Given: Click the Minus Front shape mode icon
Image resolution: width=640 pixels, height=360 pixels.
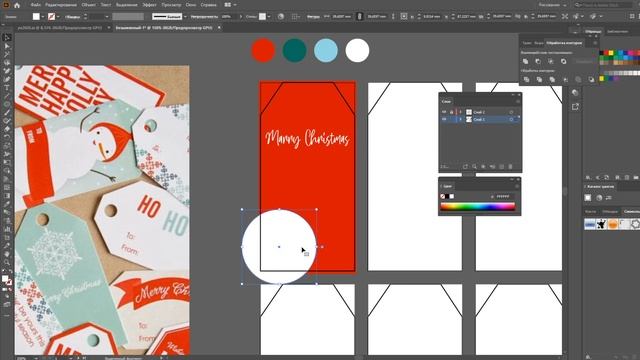Looking at the screenshot, I should pyautogui.click(x=538, y=61).
